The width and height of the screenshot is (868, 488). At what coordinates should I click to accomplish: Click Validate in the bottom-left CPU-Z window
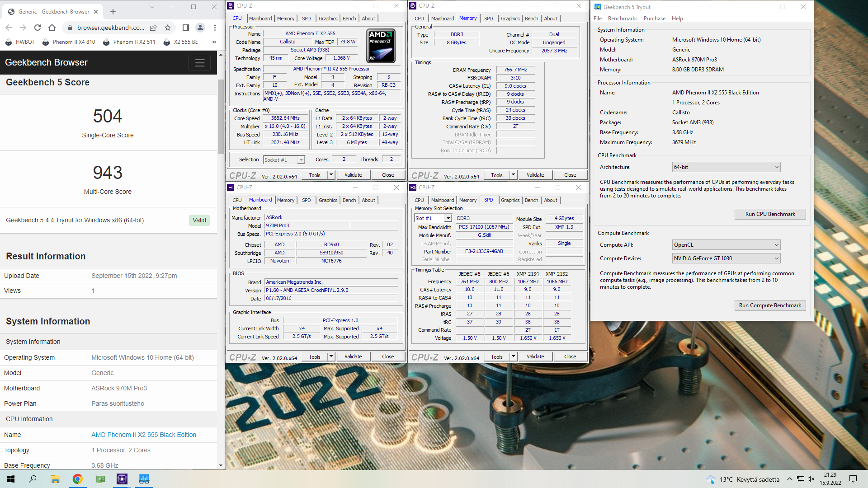click(353, 357)
